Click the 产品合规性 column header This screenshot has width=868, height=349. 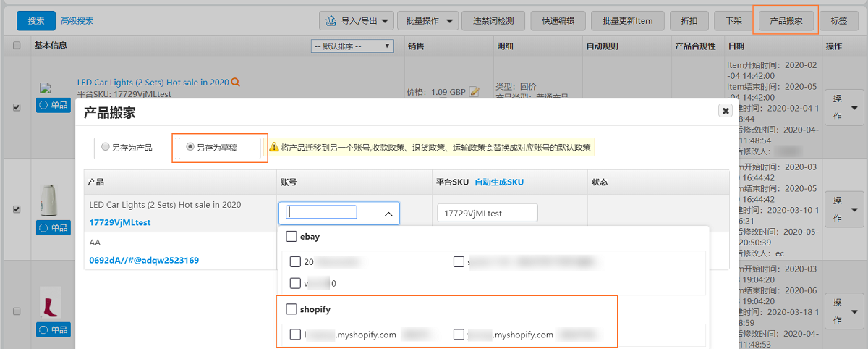tap(695, 46)
